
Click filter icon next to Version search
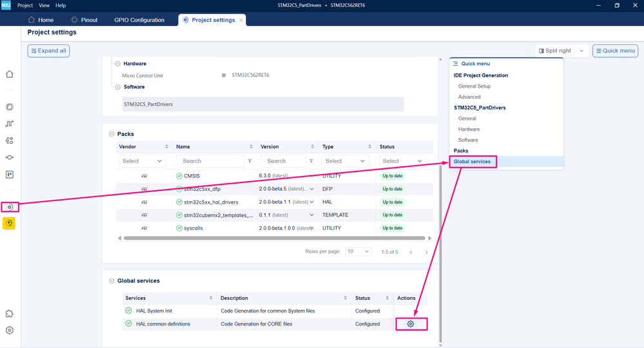[x=311, y=161]
